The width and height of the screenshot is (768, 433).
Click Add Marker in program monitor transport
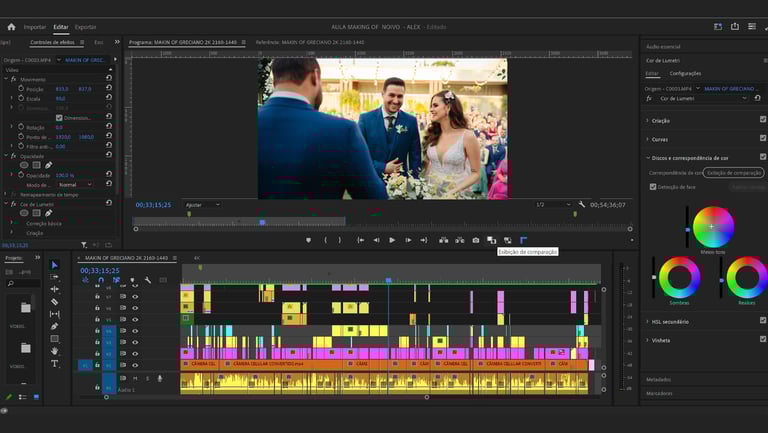tap(309, 240)
